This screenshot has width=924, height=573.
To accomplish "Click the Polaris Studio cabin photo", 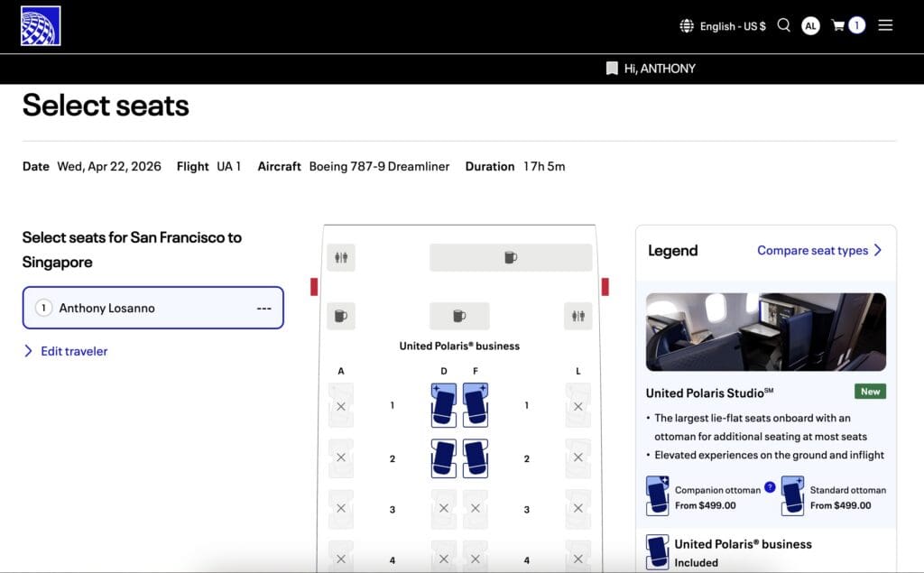I will (765, 331).
